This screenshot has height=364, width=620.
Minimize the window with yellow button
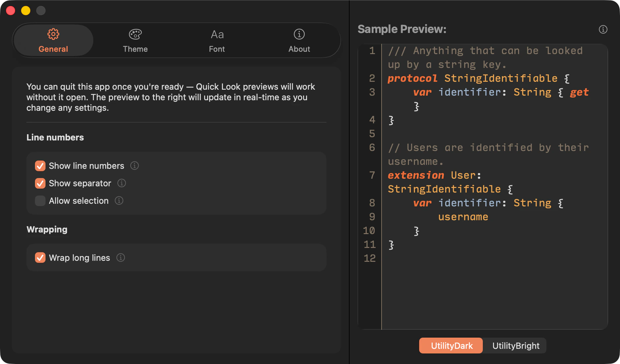pyautogui.click(x=26, y=11)
